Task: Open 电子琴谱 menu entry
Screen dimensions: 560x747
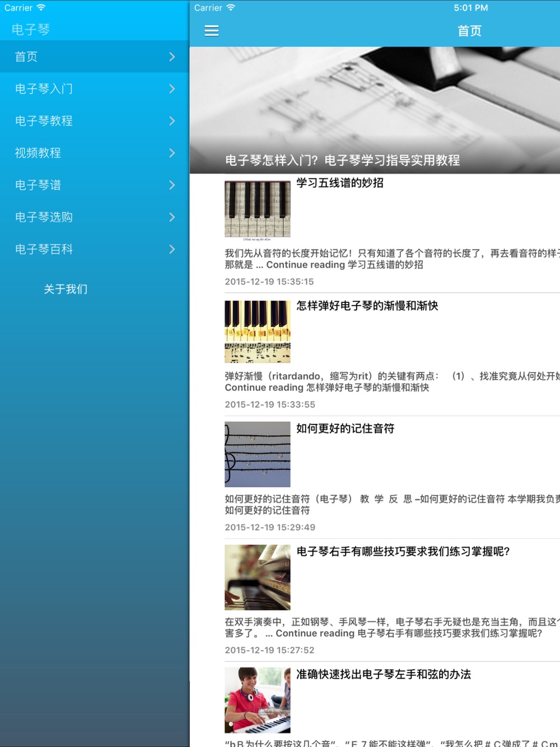Action: coord(95,185)
